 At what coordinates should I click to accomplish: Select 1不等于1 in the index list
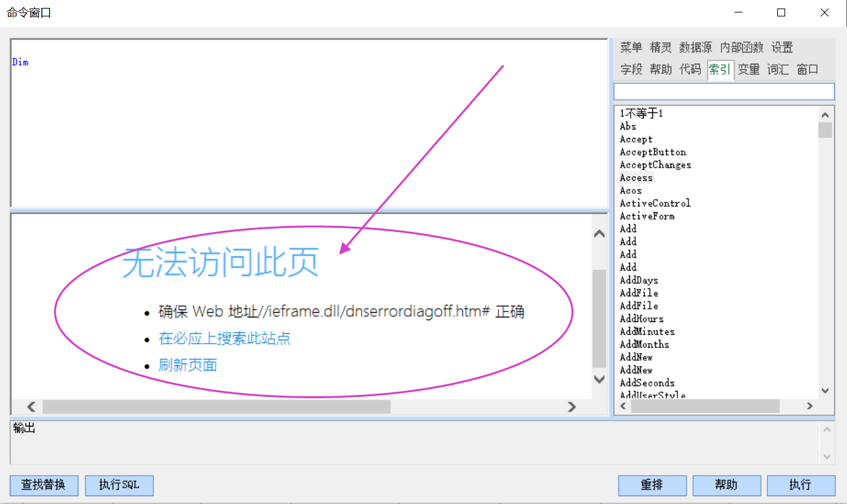(x=642, y=114)
